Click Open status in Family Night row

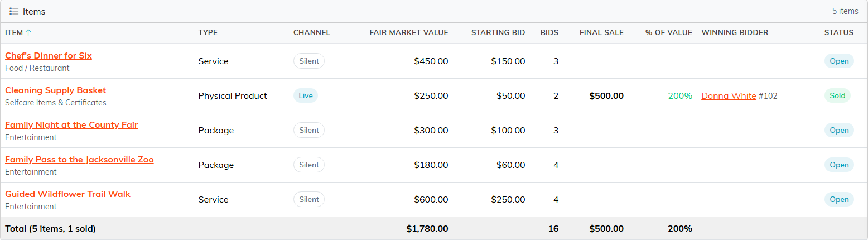pyautogui.click(x=839, y=130)
